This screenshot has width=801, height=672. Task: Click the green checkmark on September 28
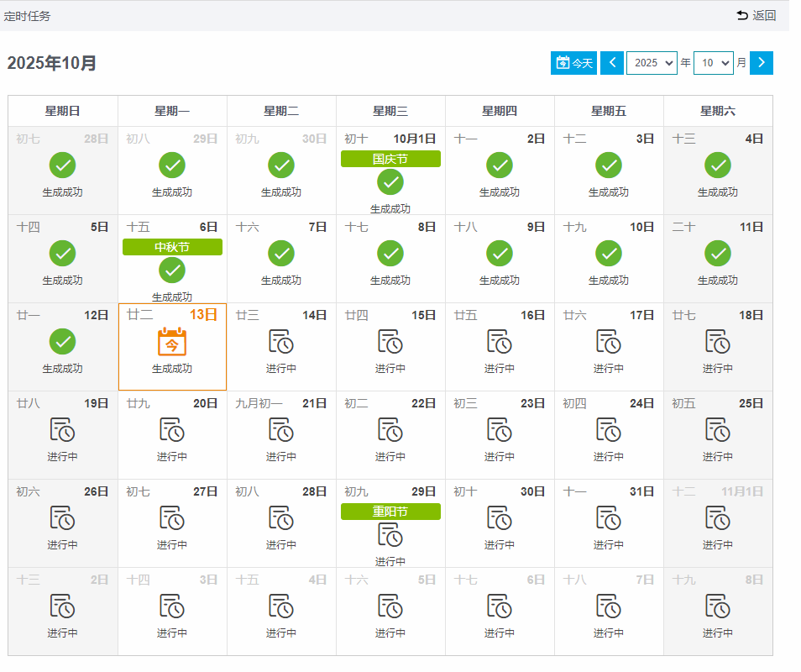[x=63, y=165]
